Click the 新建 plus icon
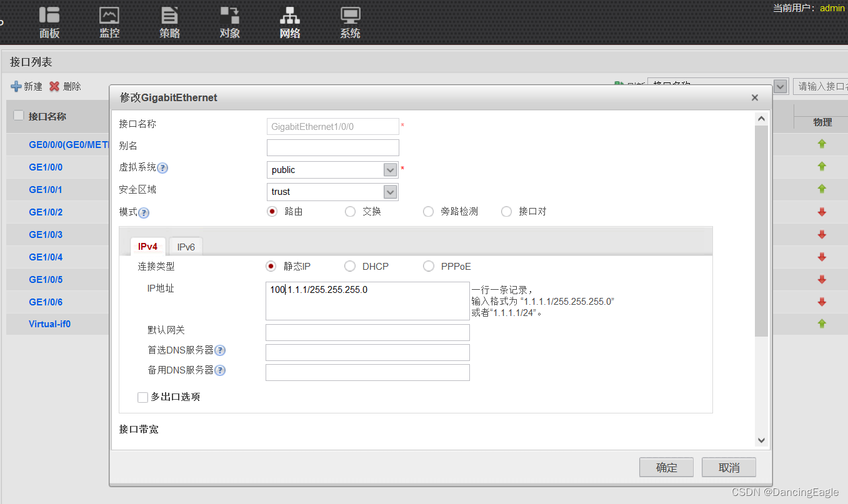The height and width of the screenshot is (504, 848). coord(16,86)
